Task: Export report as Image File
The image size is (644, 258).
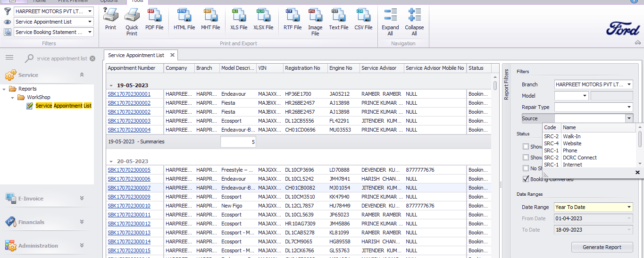Action: [x=315, y=22]
